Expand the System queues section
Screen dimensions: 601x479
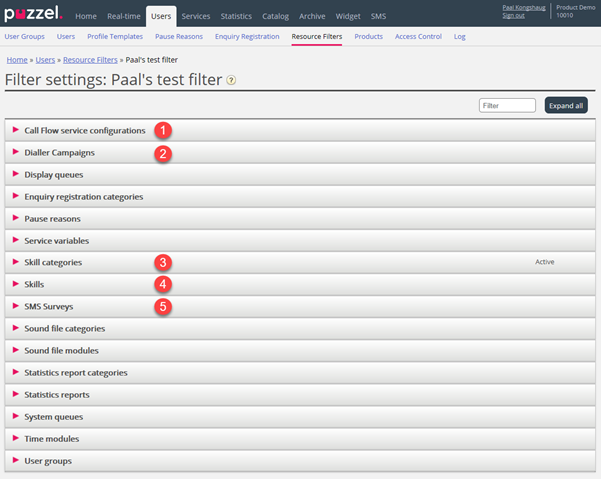click(54, 416)
